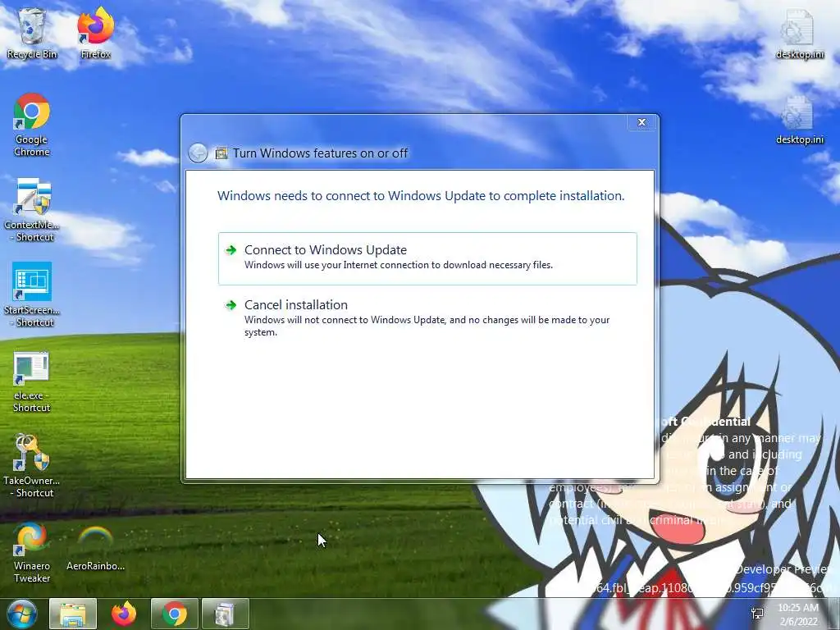The image size is (840, 630).
Task: Click the green arrow beside Connect to Windows Update
Action: coord(231,250)
